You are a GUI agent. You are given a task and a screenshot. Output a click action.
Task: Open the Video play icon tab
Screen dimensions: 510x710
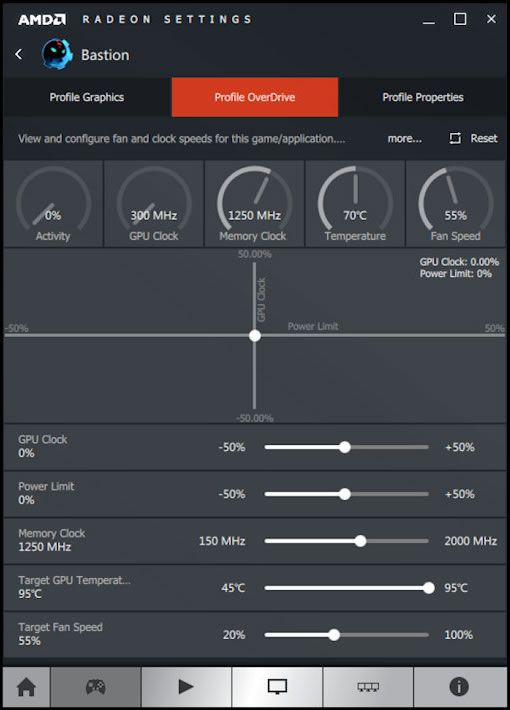(186, 686)
